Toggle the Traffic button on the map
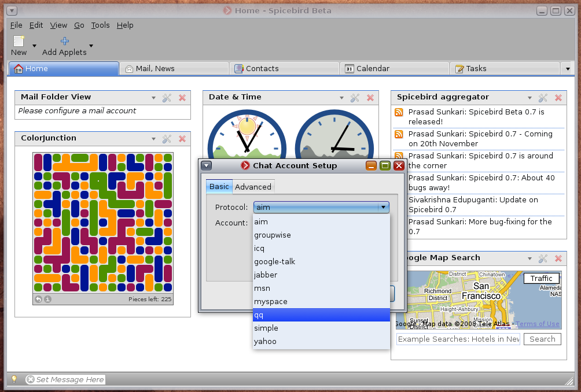Screen dimensions: 581x392 click(541, 278)
